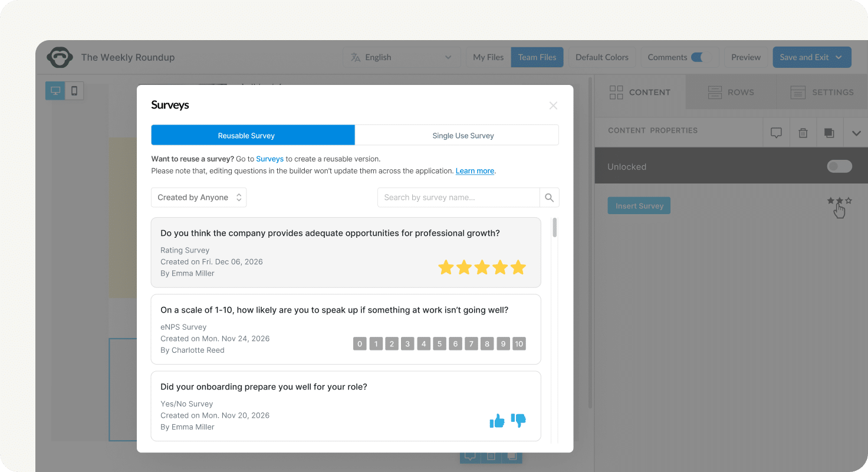Open comments on the content properties panel
The height and width of the screenshot is (472, 868).
click(x=776, y=132)
